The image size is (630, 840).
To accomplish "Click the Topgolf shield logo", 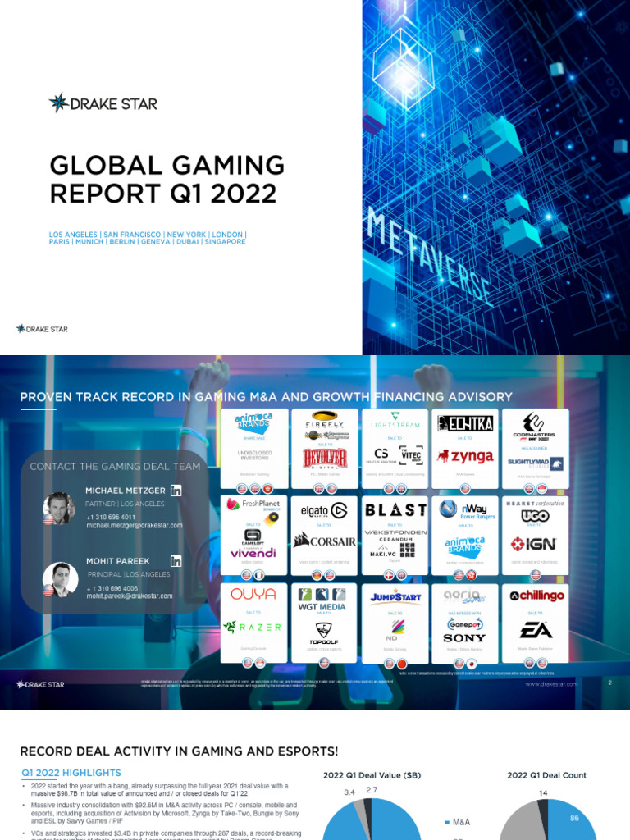I will [x=323, y=633].
